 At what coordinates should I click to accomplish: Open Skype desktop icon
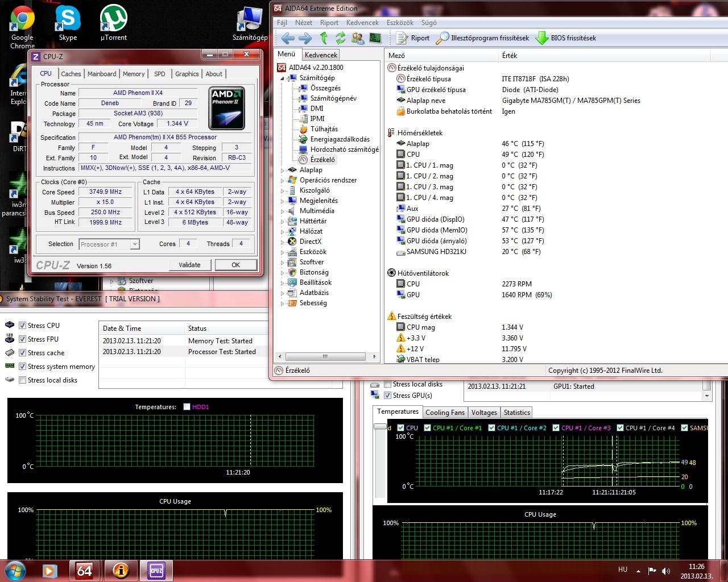click(68, 23)
